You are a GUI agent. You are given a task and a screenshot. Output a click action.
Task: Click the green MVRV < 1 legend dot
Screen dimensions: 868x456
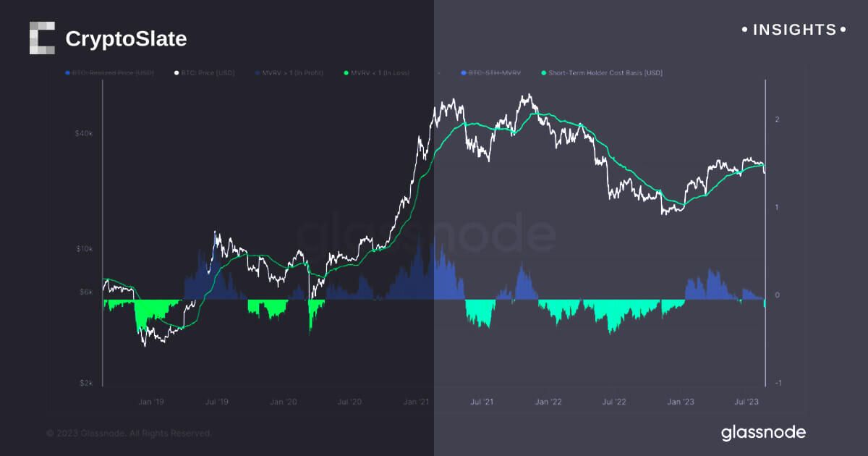point(346,73)
